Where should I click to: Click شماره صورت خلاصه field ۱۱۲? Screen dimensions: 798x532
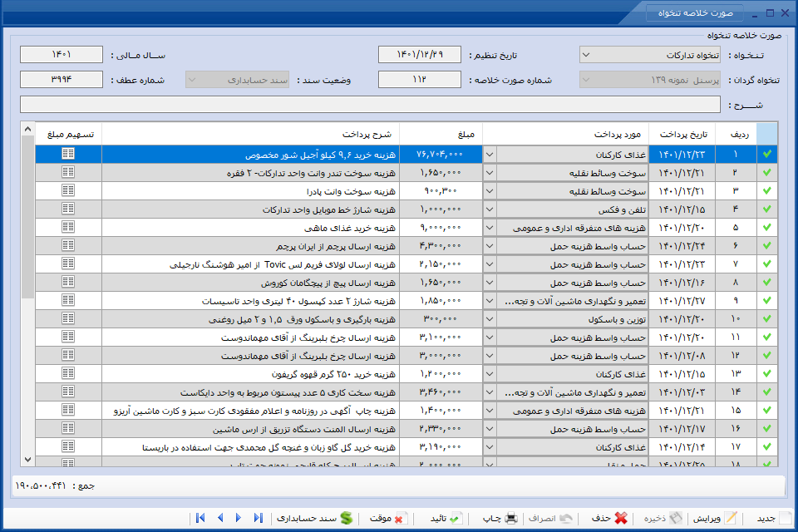point(420,80)
